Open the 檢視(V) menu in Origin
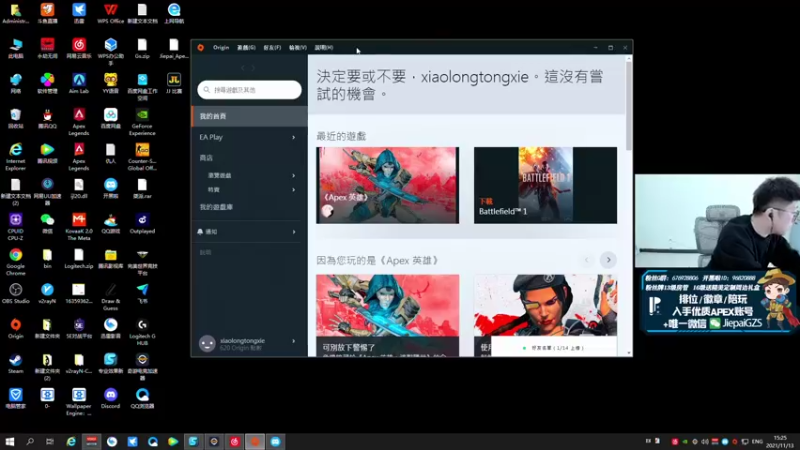 coord(297,47)
